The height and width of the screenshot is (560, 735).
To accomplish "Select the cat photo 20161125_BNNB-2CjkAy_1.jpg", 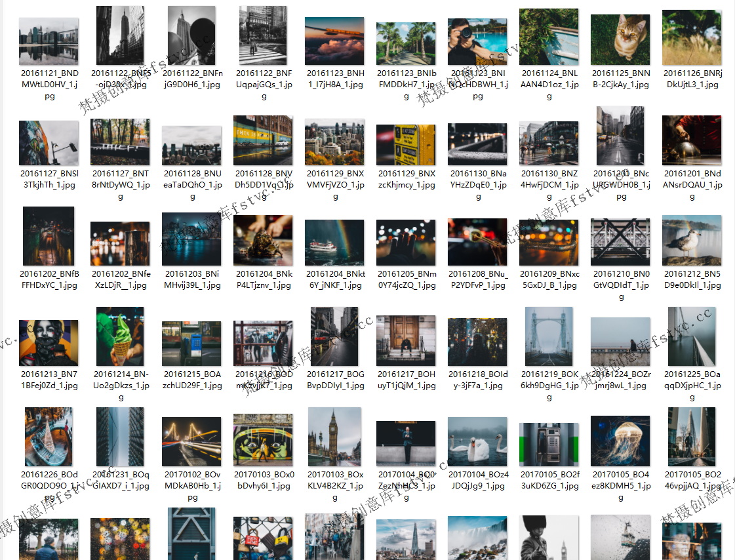I will click(x=620, y=39).
